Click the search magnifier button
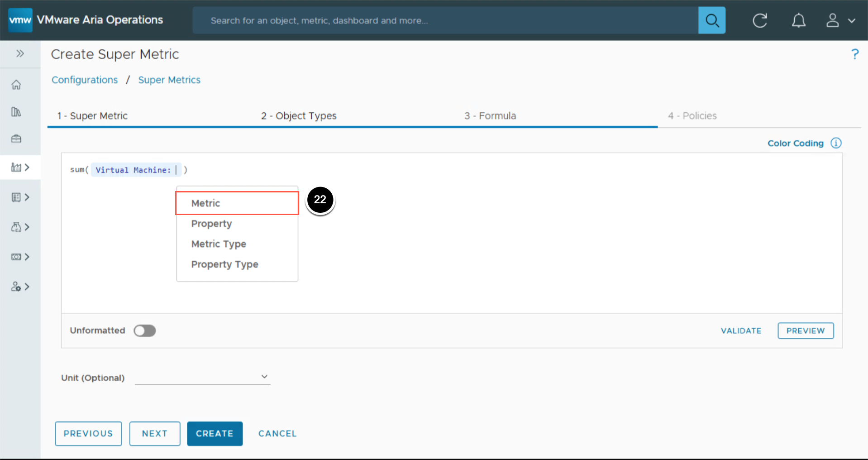Image resolution: width=868 pixels, height=460 pixels. tap(711, 20)
